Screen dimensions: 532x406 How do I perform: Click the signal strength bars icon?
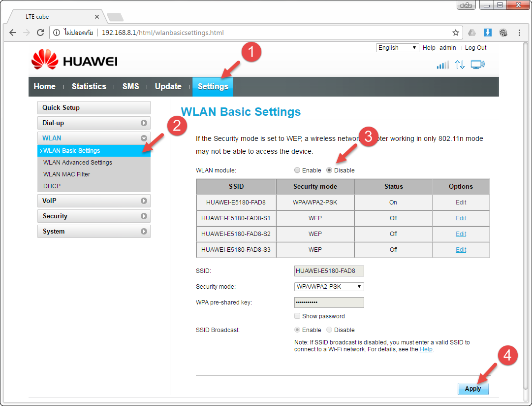[443, 65]
